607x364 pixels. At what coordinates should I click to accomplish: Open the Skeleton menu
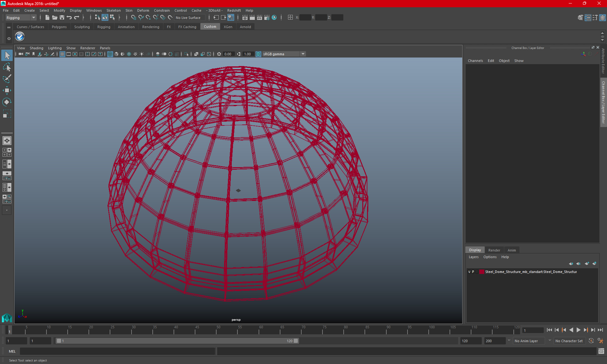click(x=113, y=10)
